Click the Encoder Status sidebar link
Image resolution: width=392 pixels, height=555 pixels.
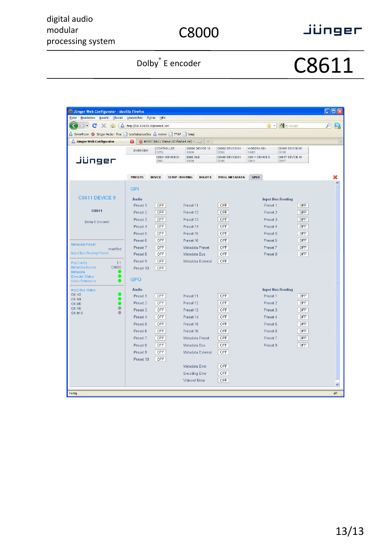(83, 276)
